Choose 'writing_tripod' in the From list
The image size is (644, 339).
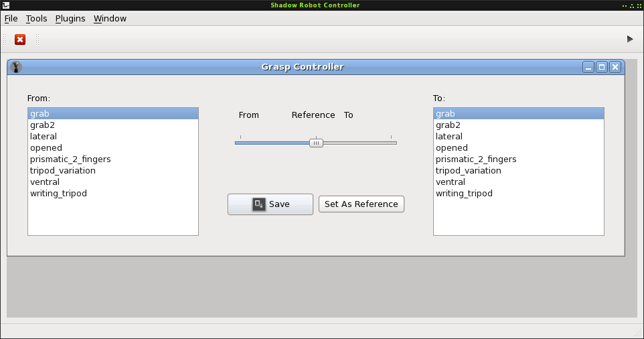[x=58, y=194]
